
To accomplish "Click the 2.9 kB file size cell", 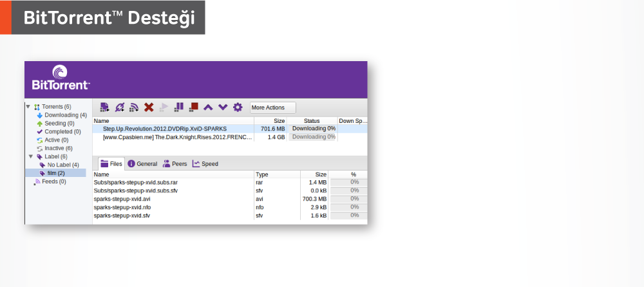I will 319,207.
